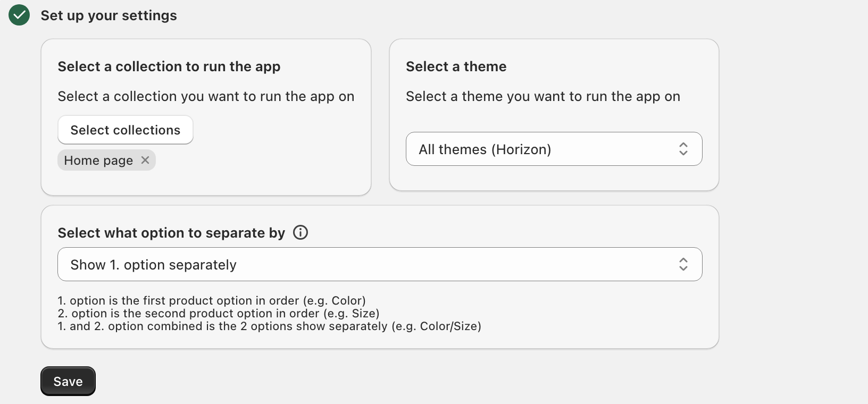Click the Select collections button
Image resolution: width=868 pixels, height=404 pixels.
click(126, 130)
